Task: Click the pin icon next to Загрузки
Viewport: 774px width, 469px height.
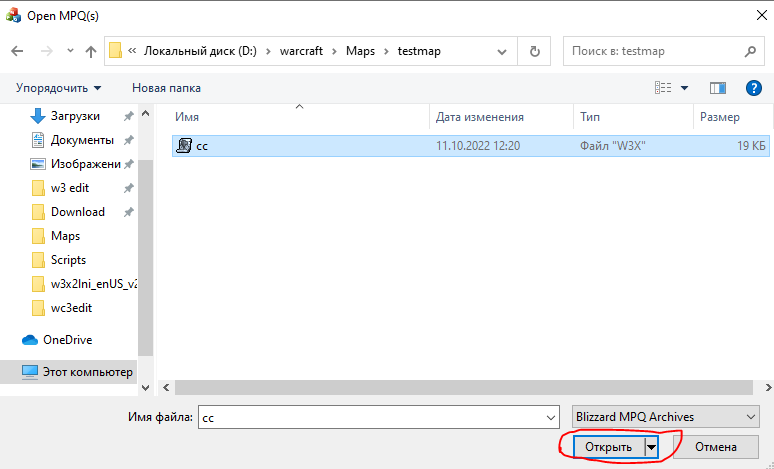Action: (128, 116)
